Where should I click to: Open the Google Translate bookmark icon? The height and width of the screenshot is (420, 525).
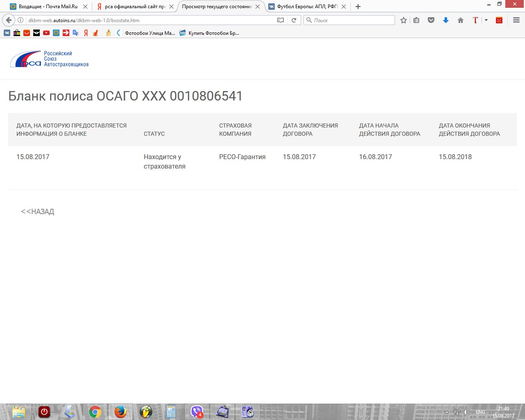[x=76, y=33]
